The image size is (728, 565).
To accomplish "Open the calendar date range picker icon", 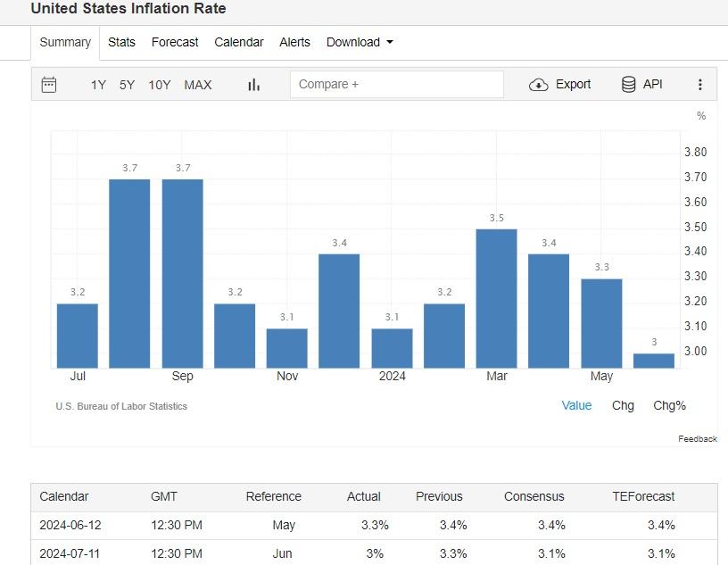I will coord(49,85).
